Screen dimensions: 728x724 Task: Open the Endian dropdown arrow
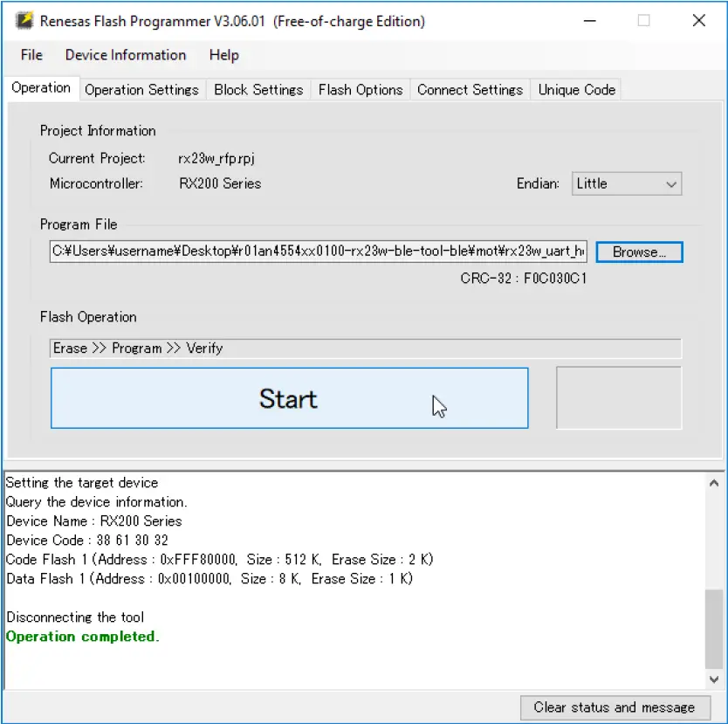pyautogui.click(x=670, y=183)
